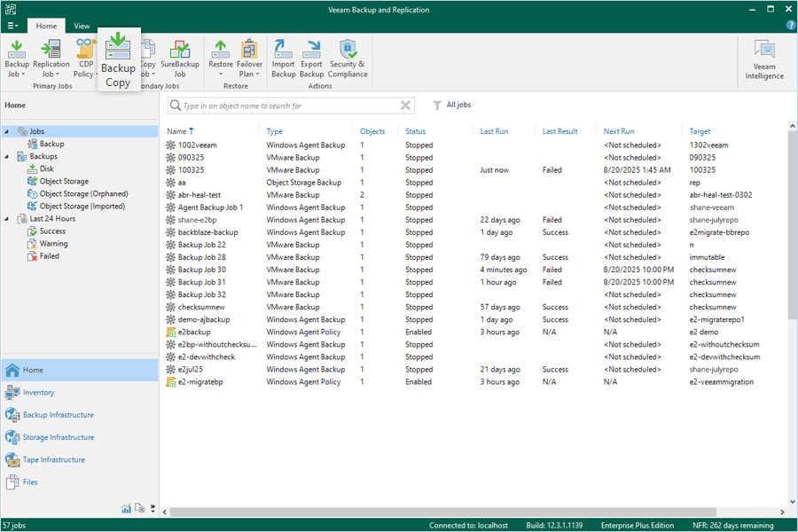798x532 pixels.
Task: Open Tape Infrastructure view
Action: click(80, 459)
